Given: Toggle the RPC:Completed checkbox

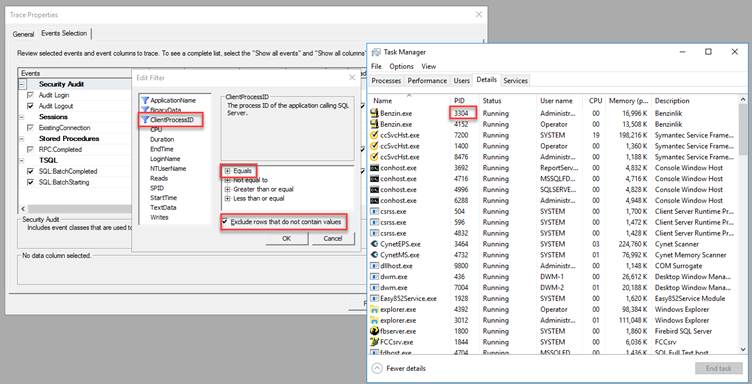Looking at the screenshot, I should click(31, 150).
